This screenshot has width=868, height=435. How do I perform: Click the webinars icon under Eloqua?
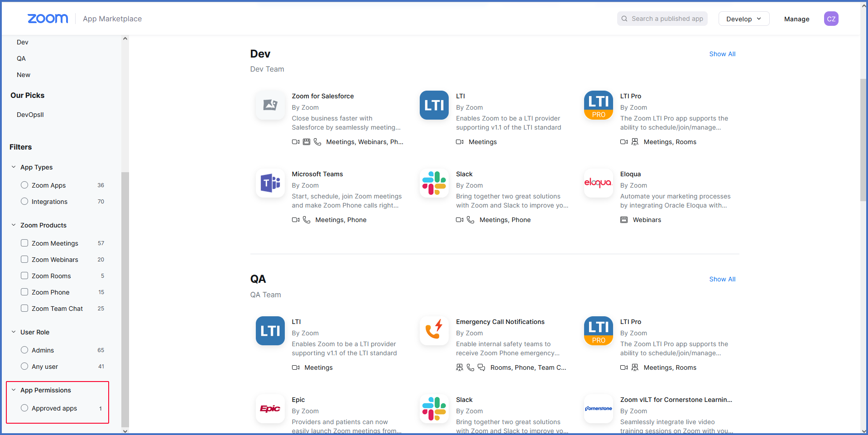coord(624,220)
